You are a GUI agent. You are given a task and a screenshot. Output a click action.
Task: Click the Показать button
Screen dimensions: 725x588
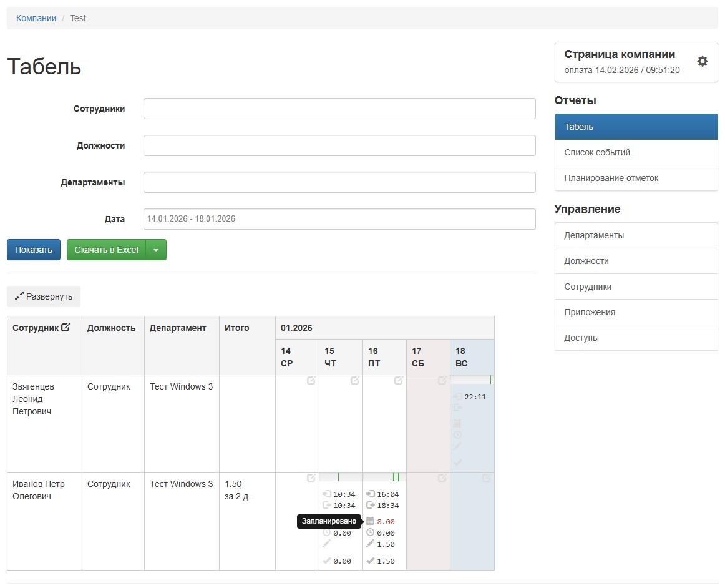(34, 250)
